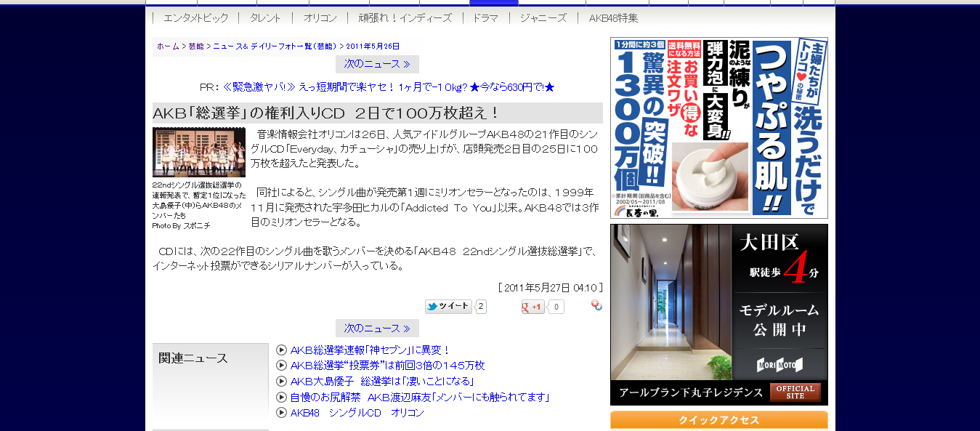Click the 関連ニュース section heading
980x431 pixels.
click(x=193, y=358)
